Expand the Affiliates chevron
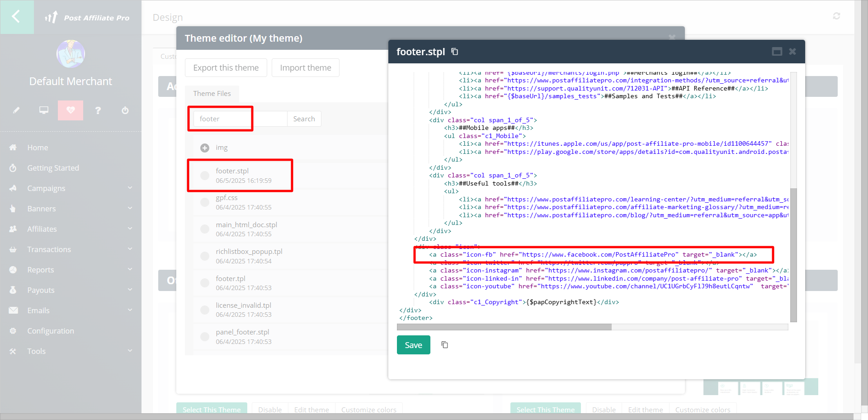 (130, 229)
